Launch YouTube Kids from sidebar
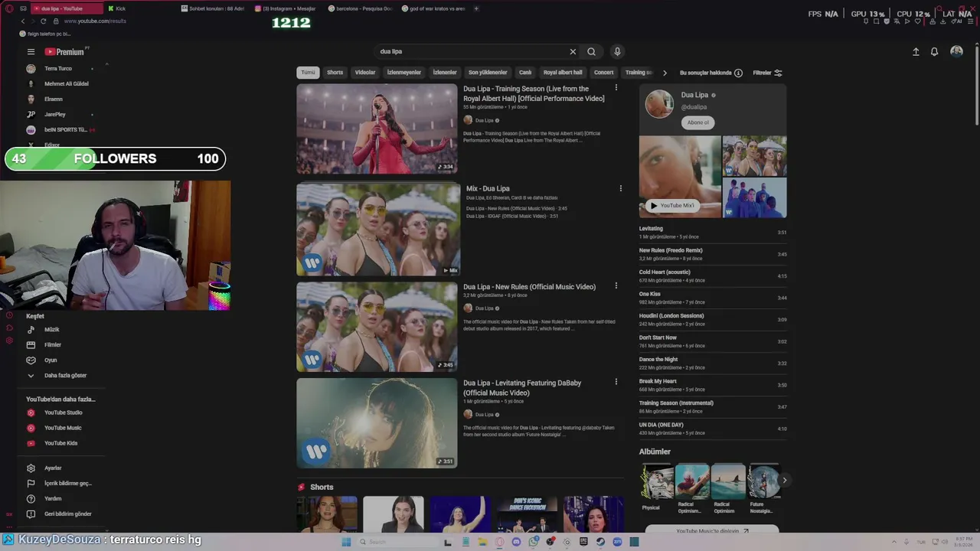Image resolution: width=980 pixels, height=551 pixels. click(x=60, y=443)
